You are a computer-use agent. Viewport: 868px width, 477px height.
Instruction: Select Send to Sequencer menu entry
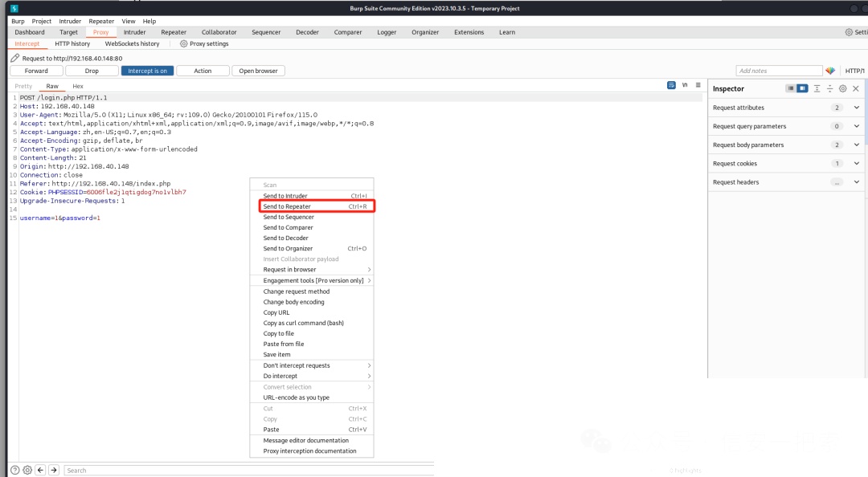(312, 217)
